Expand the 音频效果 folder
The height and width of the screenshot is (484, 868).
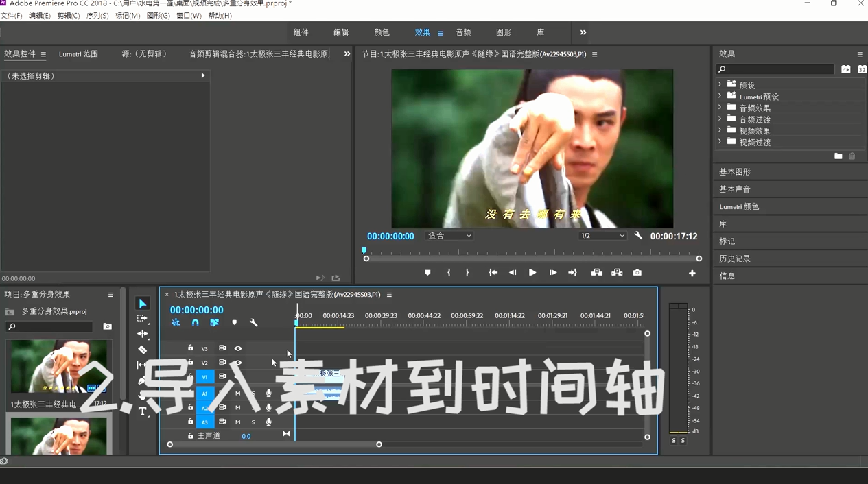tap(720, 108)
